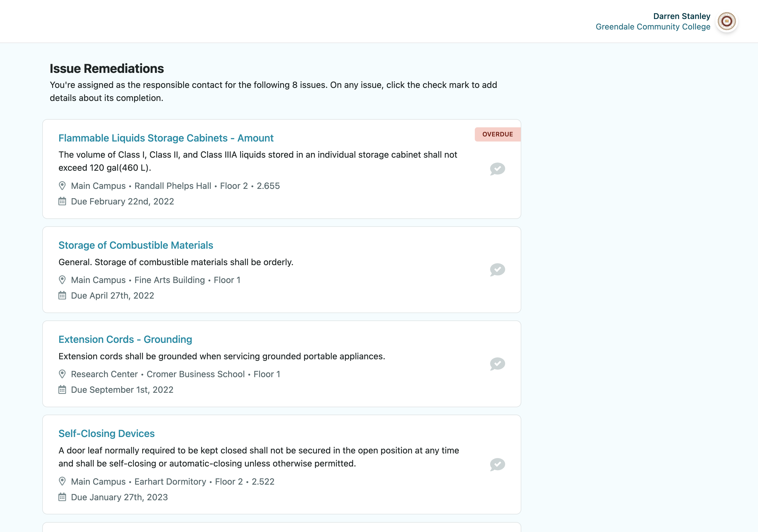Click the location pin icon near Research Center
The height and width of the screenshot is (532, 758).
(62, 374)
